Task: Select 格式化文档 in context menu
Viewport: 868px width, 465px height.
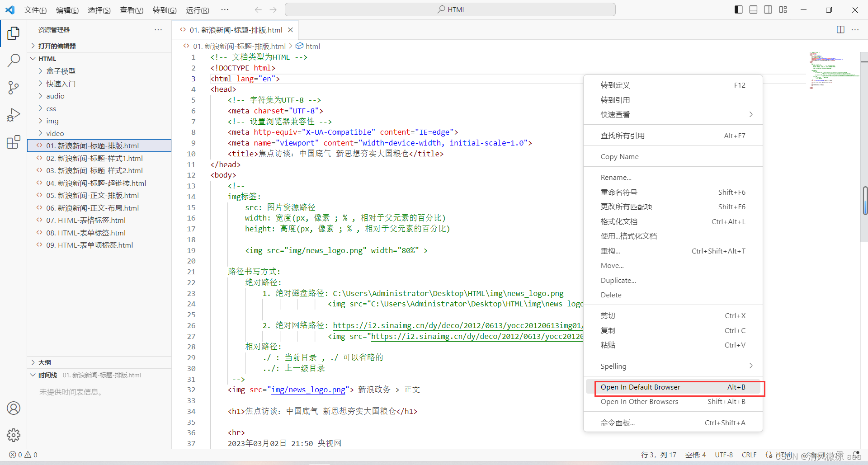Action: tap(673, 221)
